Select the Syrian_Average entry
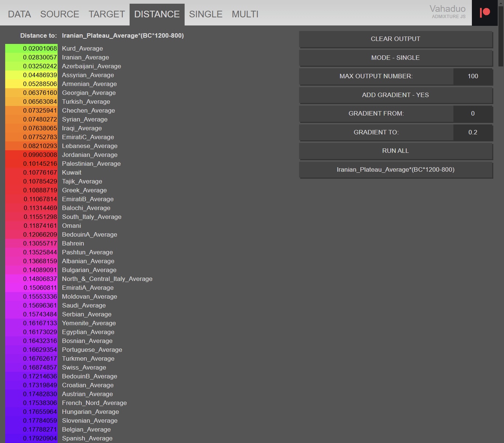Image resolution: width=504 pixels, height=443 pixels. (x=85, y=120)
